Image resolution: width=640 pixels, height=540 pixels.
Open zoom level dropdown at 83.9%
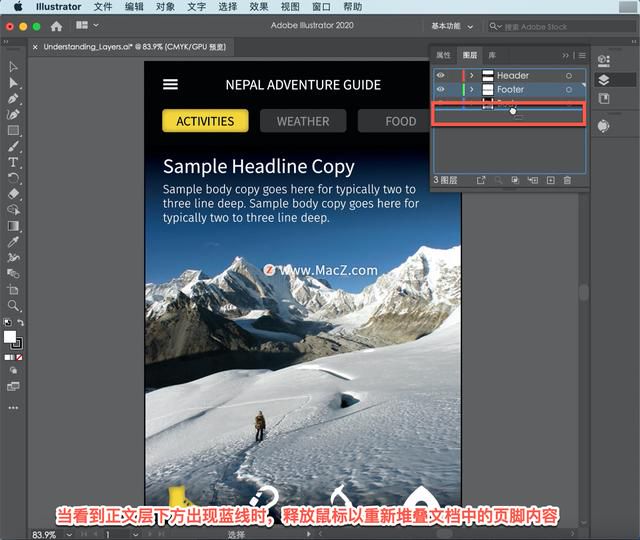click(70, 534)
